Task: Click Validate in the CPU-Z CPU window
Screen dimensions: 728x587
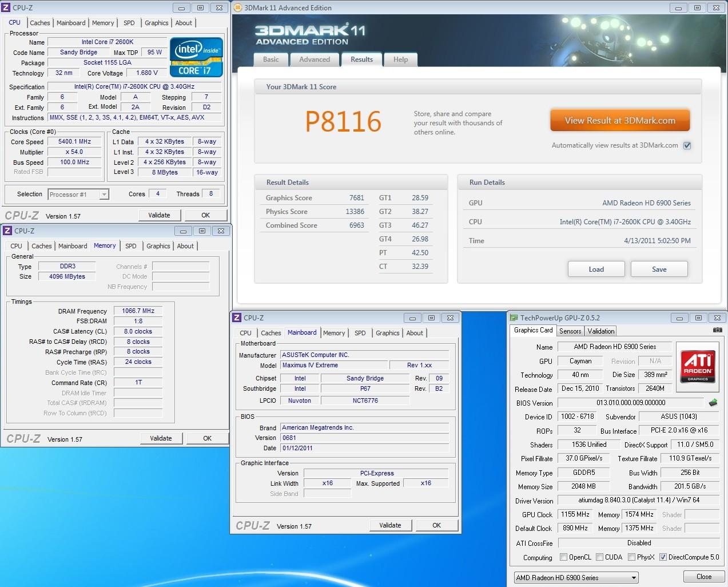Action: click(160, 215)
